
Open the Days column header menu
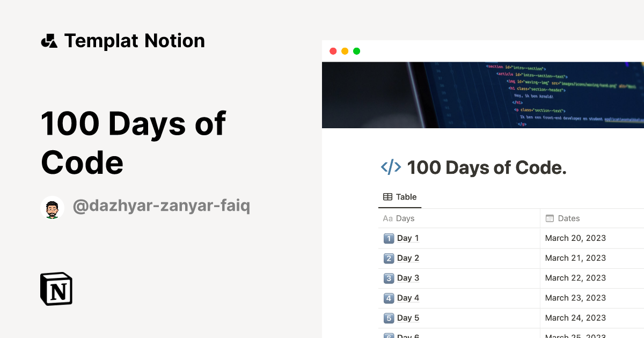[459, 218]
